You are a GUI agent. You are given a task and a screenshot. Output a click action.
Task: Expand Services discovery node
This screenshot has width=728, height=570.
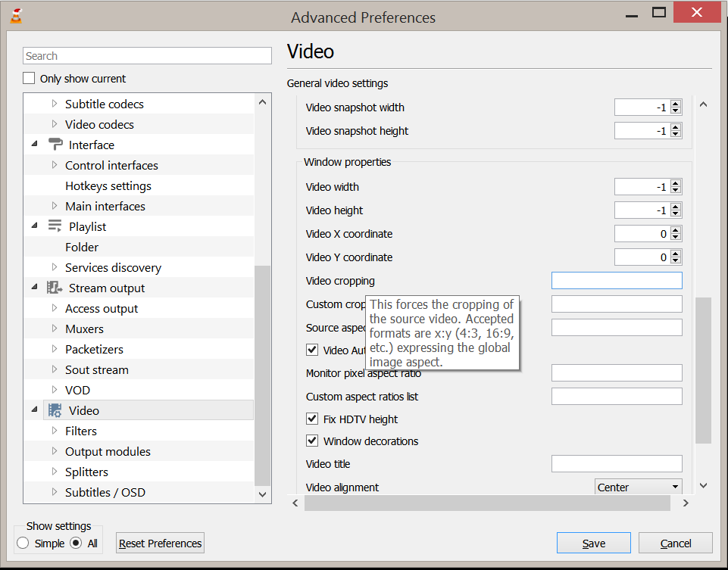[55, 266]
